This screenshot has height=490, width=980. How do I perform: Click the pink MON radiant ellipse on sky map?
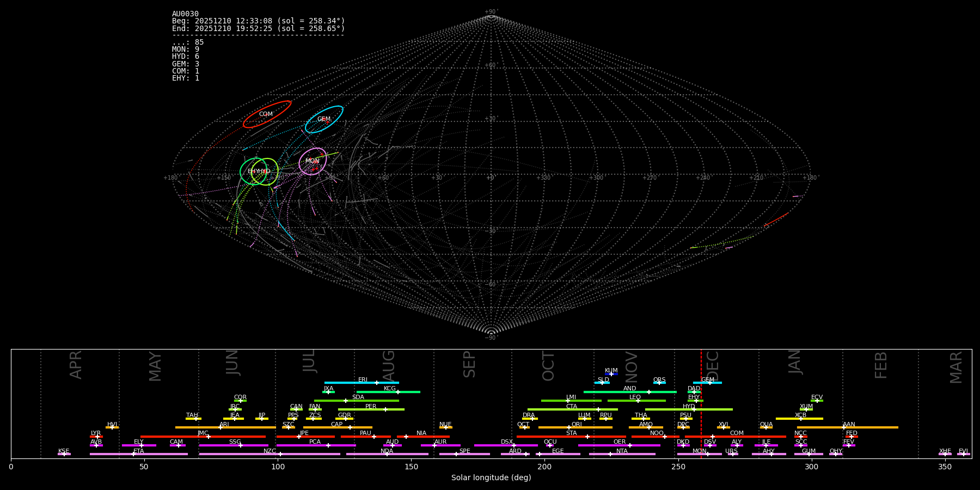(313, 161)
